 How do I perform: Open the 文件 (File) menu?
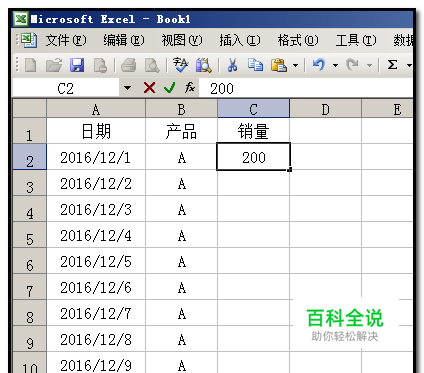pyautogui.click(x=66, y=40)
